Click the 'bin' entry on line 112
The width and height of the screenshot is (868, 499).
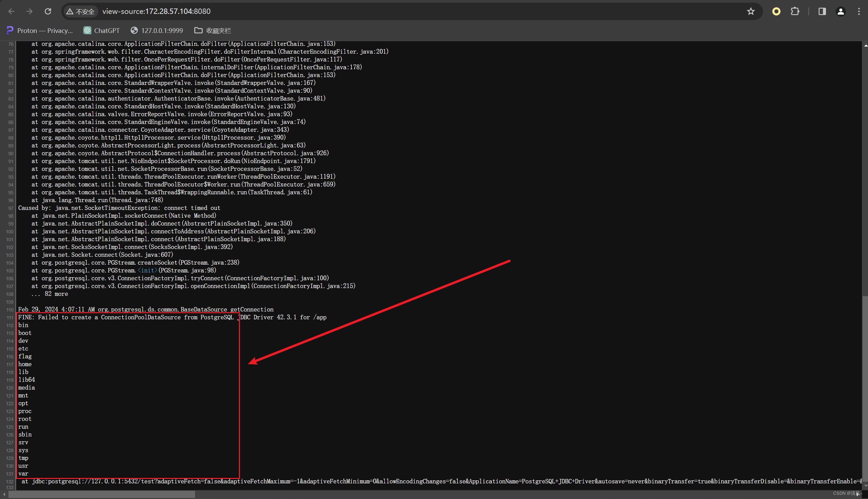(x=23, y=325)
